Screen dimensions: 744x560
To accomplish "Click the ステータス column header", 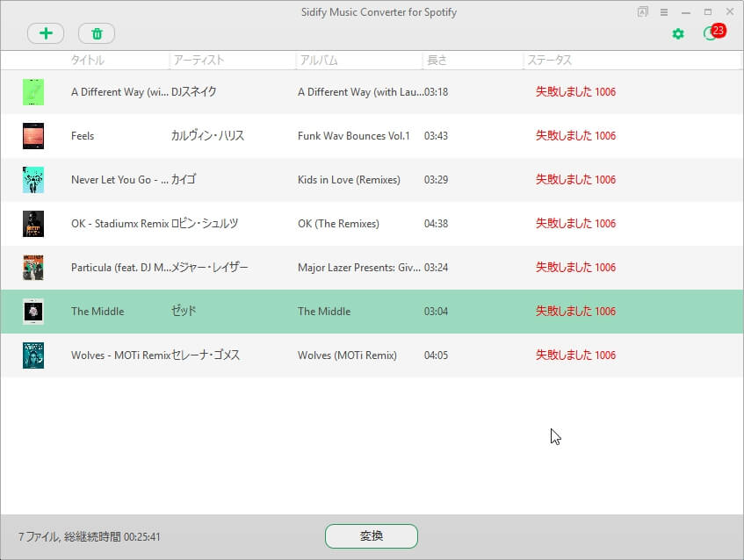I will click(549, 61).
